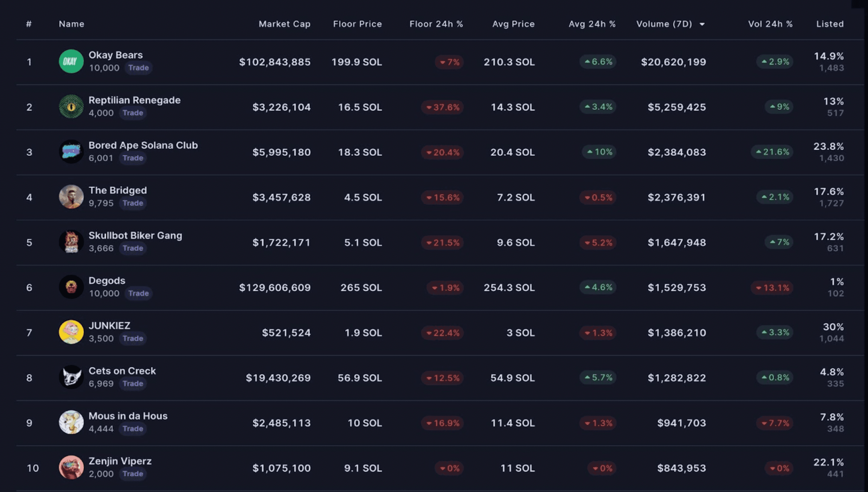Click Trade button for JUNKIEZ

pos(133,338)
